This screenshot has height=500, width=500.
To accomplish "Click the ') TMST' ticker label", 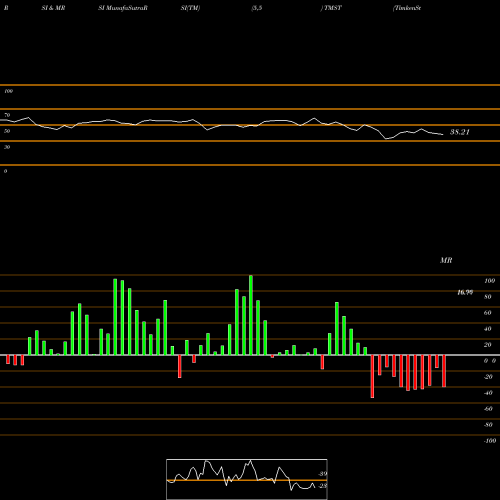I will (x=331, y=8).
